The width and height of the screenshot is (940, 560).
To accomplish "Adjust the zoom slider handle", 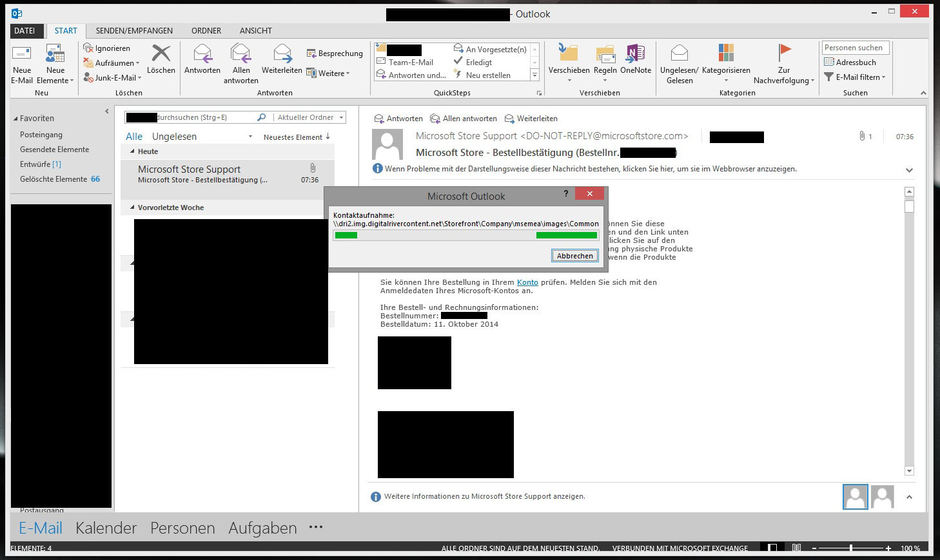I will [x=851, y=548].
